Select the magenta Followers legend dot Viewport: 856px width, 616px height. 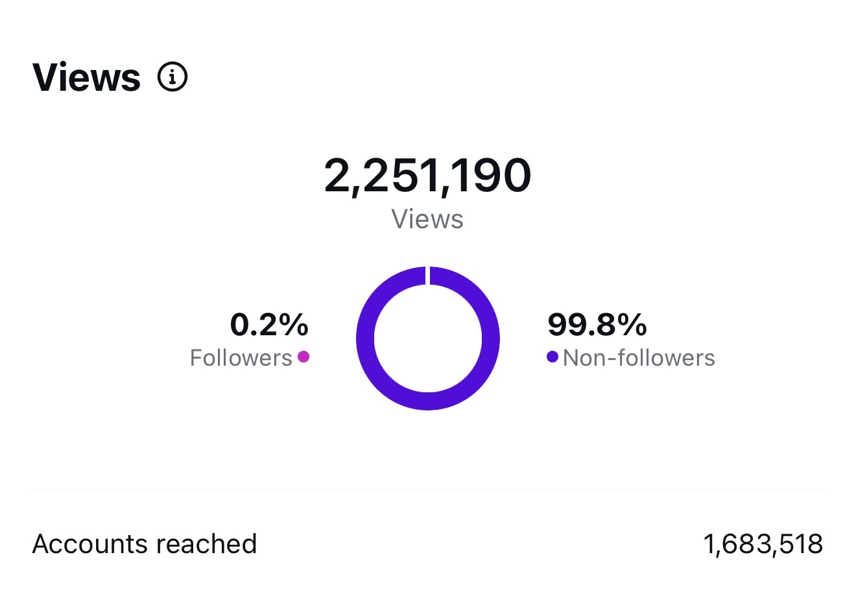coord(303,356)
